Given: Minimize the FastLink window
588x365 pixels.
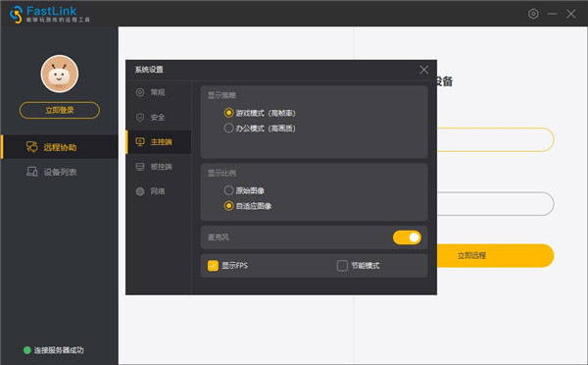Looking at the screenshot, I should pyautogui.click(x=552, y=14).
